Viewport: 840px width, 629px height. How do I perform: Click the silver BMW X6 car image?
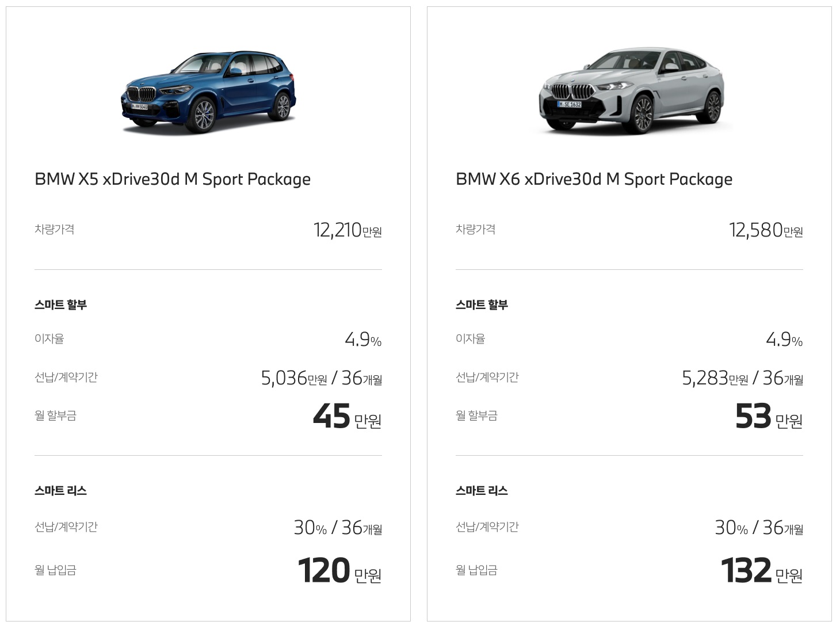pos(631,92)
